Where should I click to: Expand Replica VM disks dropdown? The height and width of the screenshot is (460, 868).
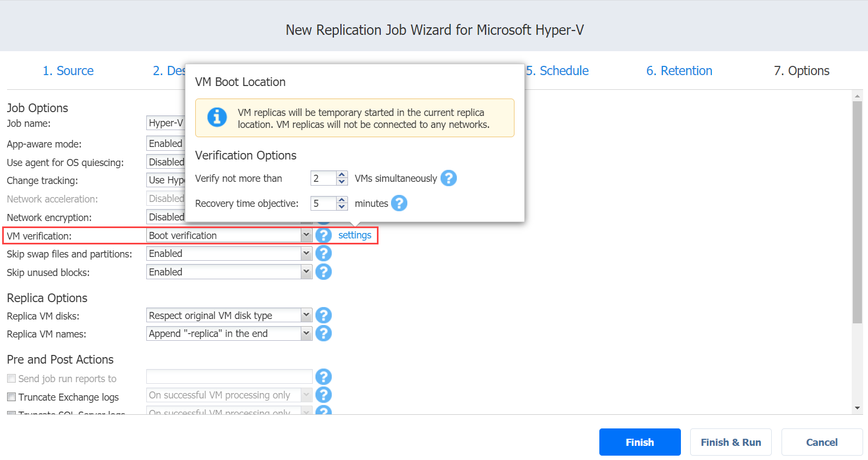point(306,315)
